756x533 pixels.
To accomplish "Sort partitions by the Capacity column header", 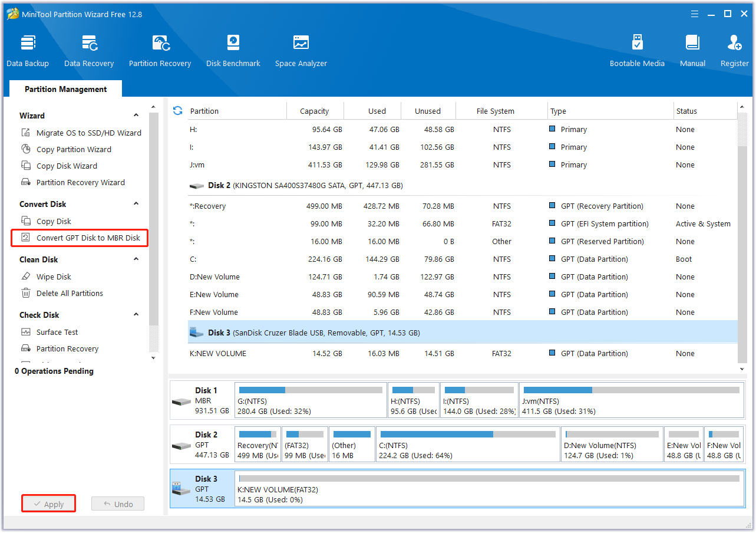I will click(314, 111).
